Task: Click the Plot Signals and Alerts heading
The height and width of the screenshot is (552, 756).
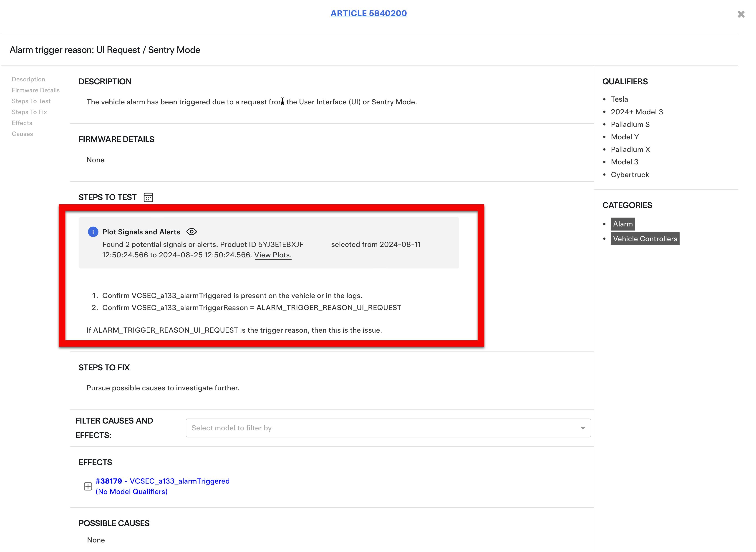Action: 141,232
